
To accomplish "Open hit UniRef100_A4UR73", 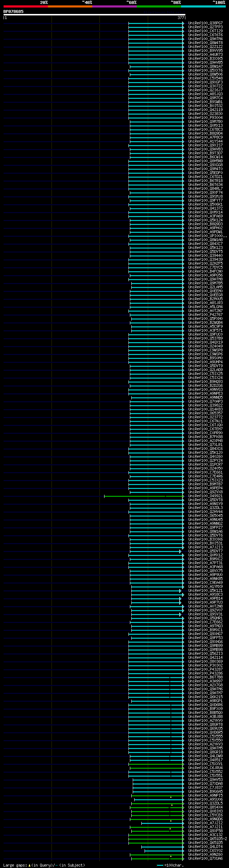I will (x=205, y=55).
